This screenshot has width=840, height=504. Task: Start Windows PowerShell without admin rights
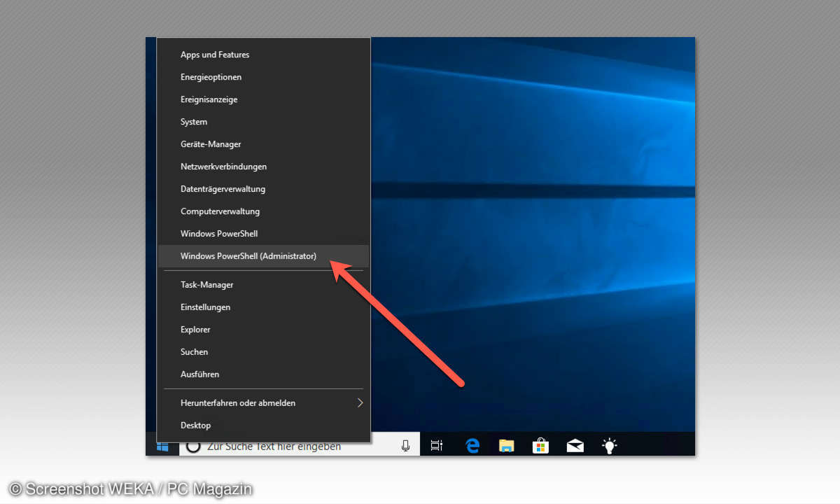coord(263,234)
